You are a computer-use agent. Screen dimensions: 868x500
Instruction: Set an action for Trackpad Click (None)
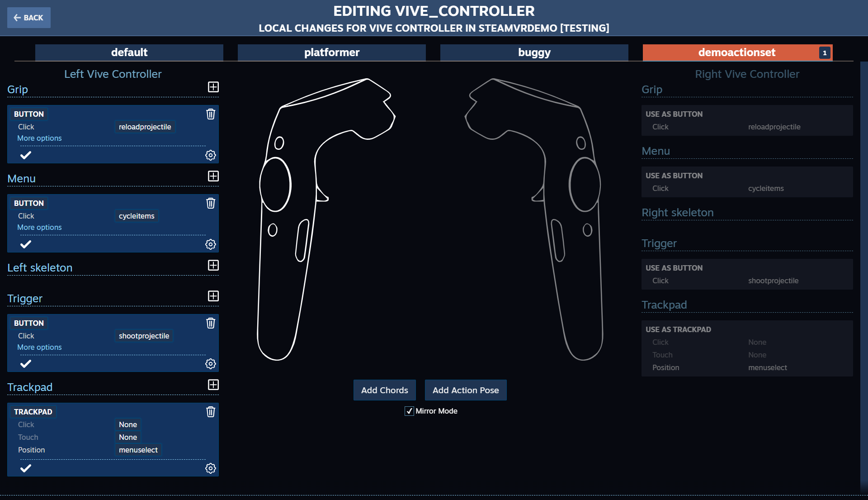(128, 424)
